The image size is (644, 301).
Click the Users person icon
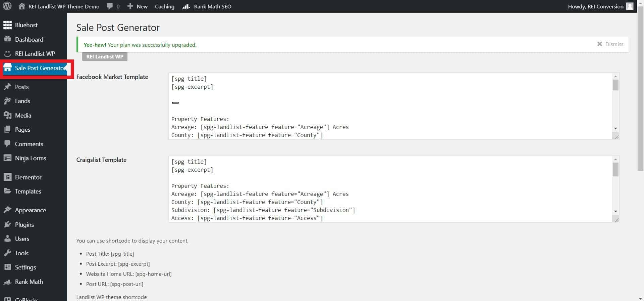tap(7, 239)
